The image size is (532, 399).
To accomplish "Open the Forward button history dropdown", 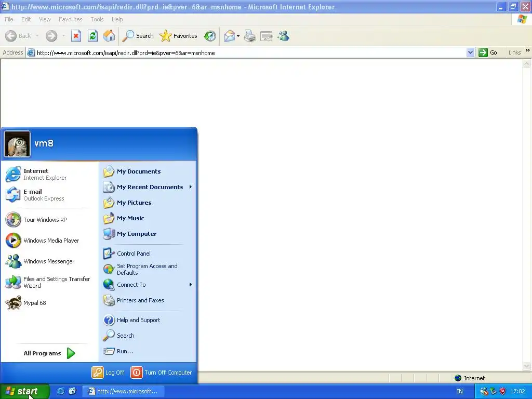I will point(63,36).
